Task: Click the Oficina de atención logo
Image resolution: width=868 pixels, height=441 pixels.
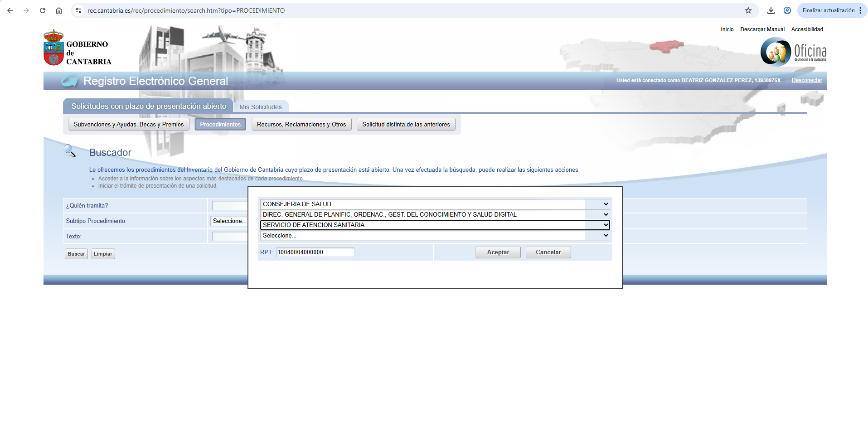Action: [793, 52]
